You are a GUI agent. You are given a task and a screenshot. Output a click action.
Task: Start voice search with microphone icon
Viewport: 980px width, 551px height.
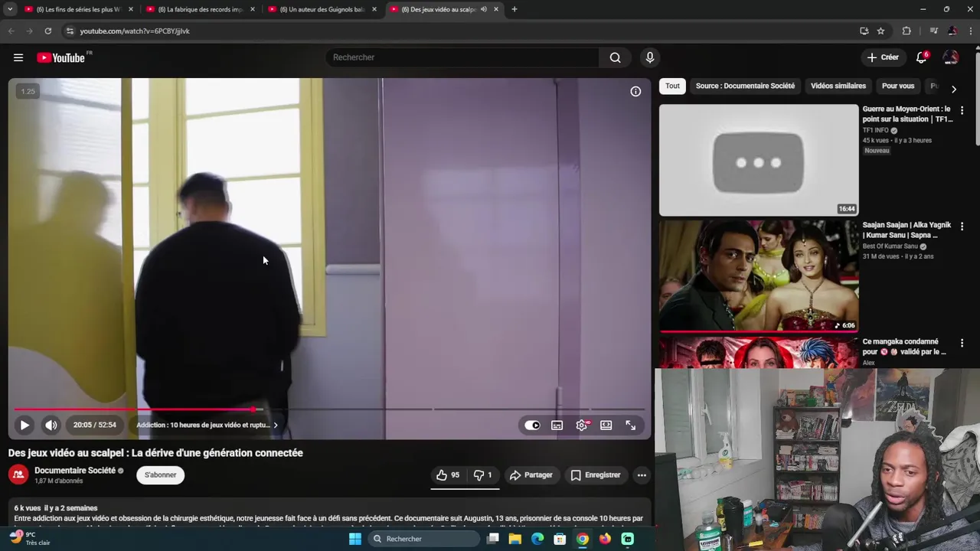[650, 57]
